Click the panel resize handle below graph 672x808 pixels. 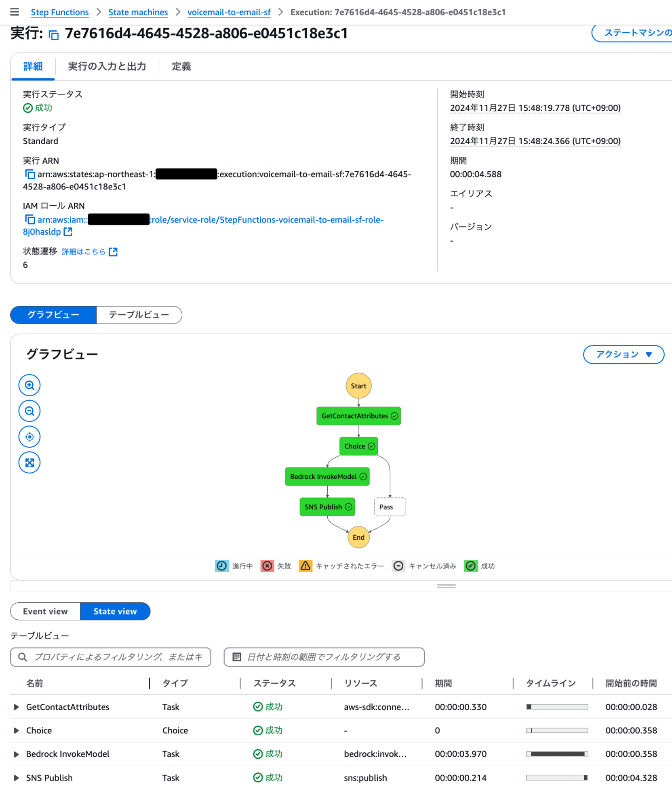(446, 586)
